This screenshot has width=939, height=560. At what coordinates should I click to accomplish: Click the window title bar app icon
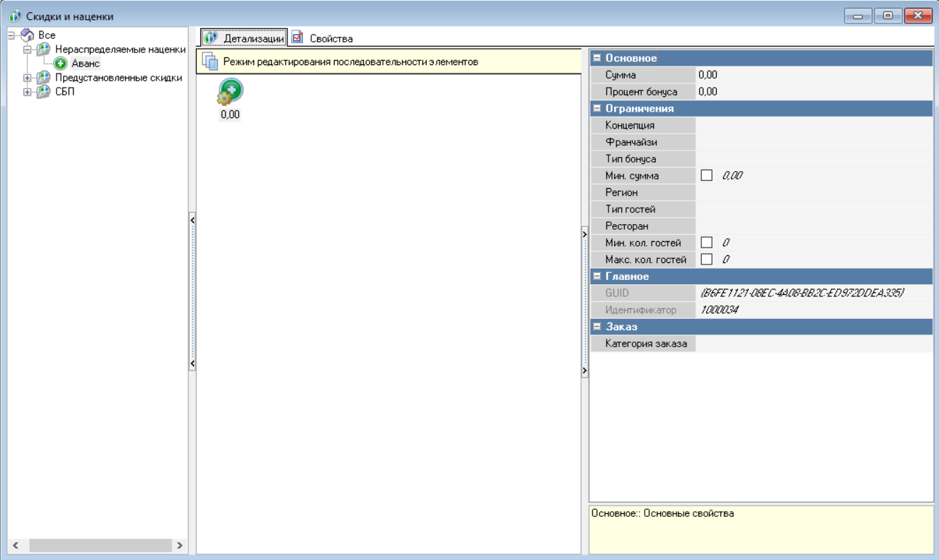pyautogui.click(x=15, y=16)
